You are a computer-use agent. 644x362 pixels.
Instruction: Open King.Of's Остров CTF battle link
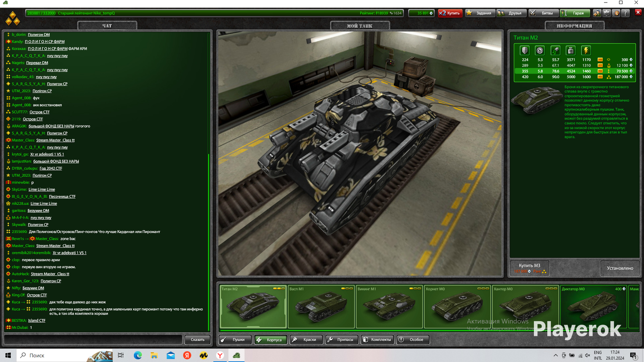click(37, 295)
